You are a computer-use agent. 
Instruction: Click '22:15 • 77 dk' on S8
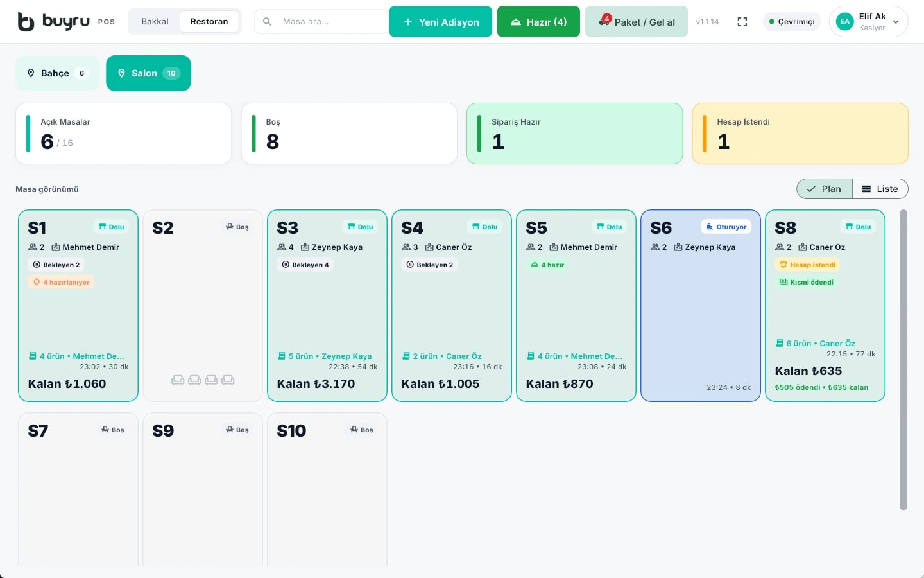851,354
